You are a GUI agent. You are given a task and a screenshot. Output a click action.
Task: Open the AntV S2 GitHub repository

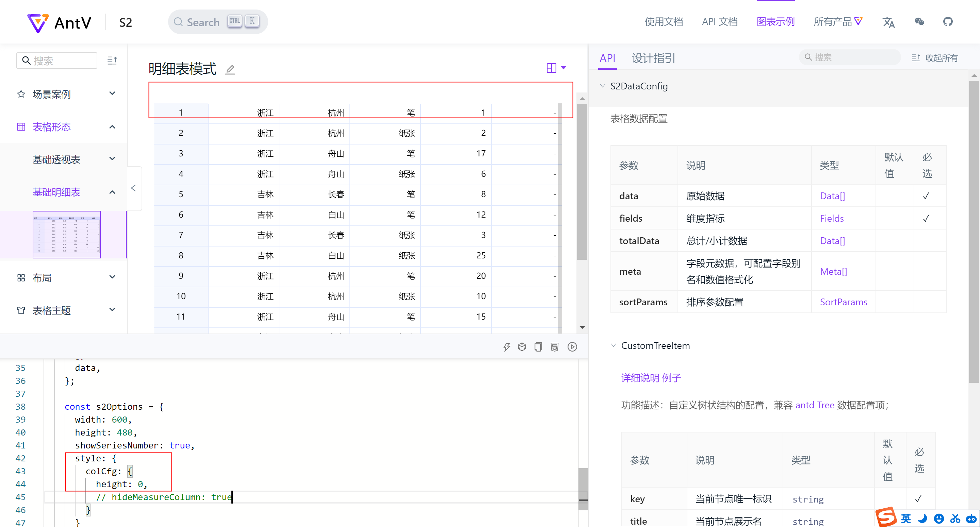point(948,22)
